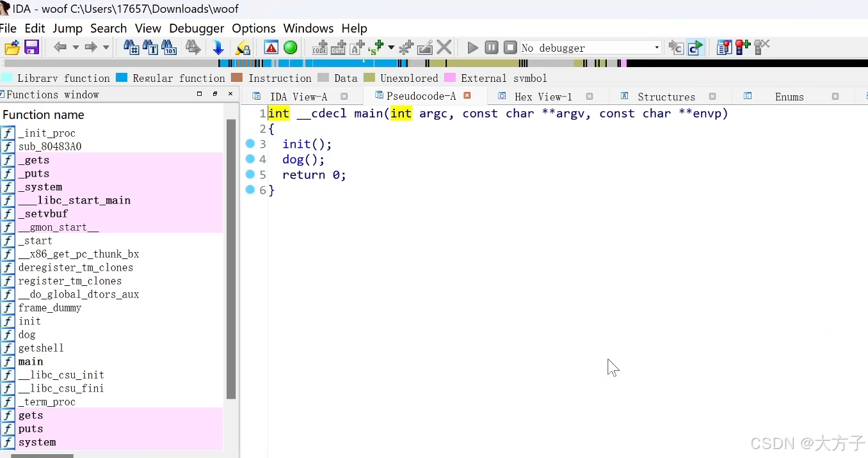
Task: Toggle the breakpoint circle on line 3
Action: [250, 144]
